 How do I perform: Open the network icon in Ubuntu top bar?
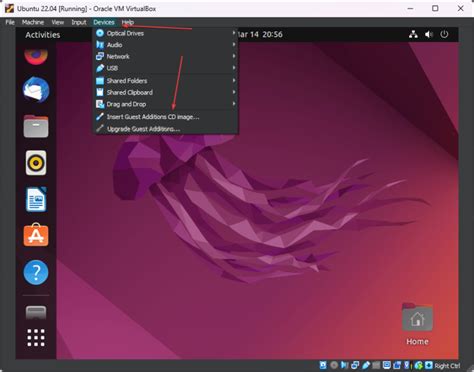click(413, 34)
